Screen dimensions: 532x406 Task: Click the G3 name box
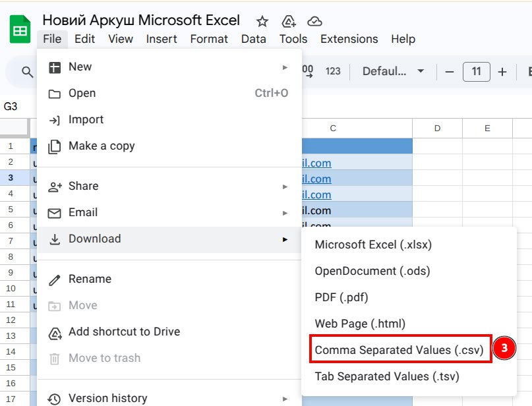11,107
